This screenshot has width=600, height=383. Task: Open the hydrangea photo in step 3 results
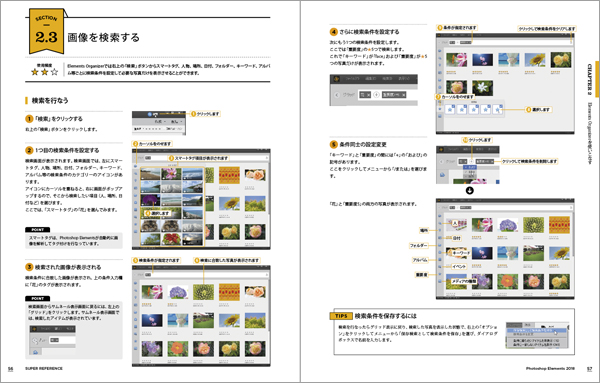point(178,292)
